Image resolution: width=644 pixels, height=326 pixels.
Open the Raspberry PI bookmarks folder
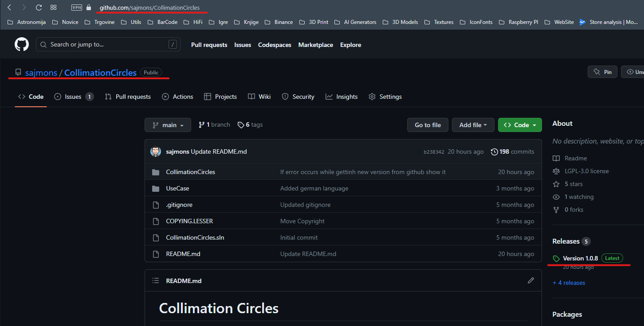pos(518,22)
